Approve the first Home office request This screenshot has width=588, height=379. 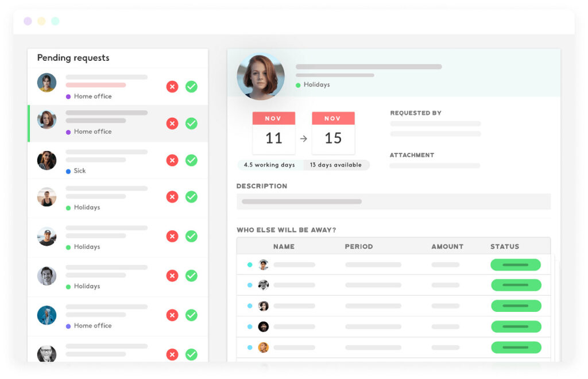[191, 87]
